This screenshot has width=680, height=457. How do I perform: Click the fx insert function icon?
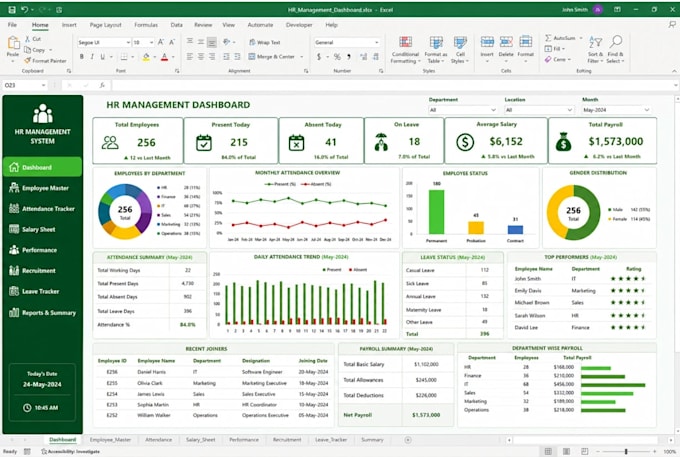(102, 85)
